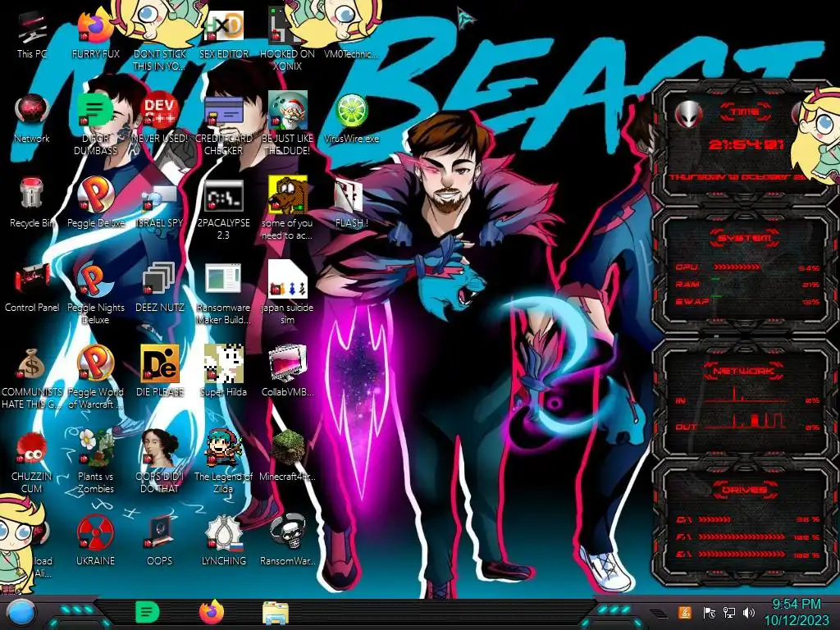
Task: Click the flag notification tray icon
Action: (x=710, y=612)
